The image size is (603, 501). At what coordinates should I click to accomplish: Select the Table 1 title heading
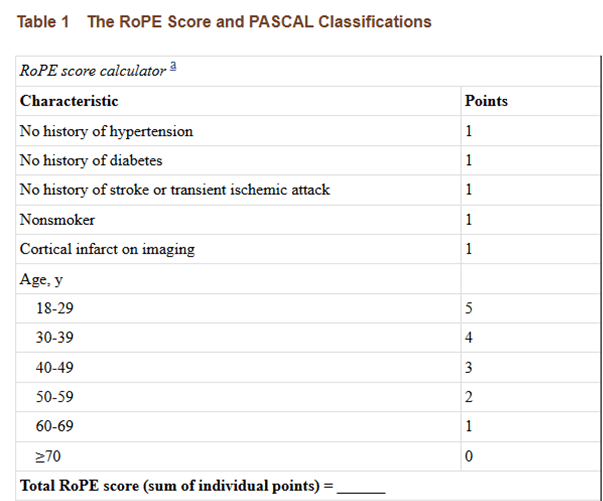224,22
